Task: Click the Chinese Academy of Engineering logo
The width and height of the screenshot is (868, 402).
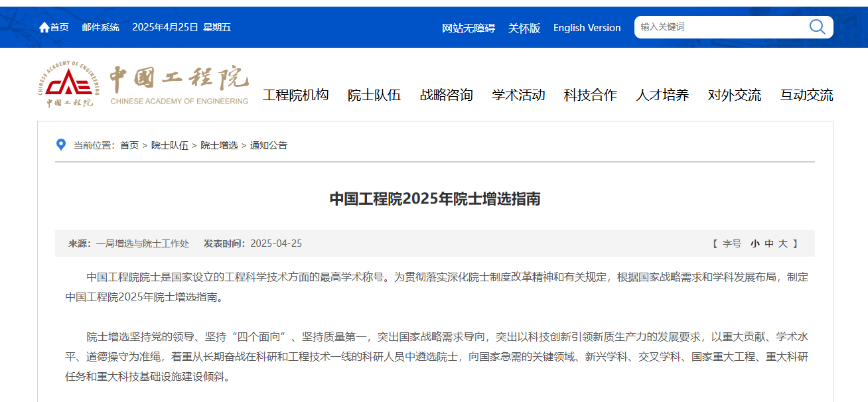Action: point(143,85)
